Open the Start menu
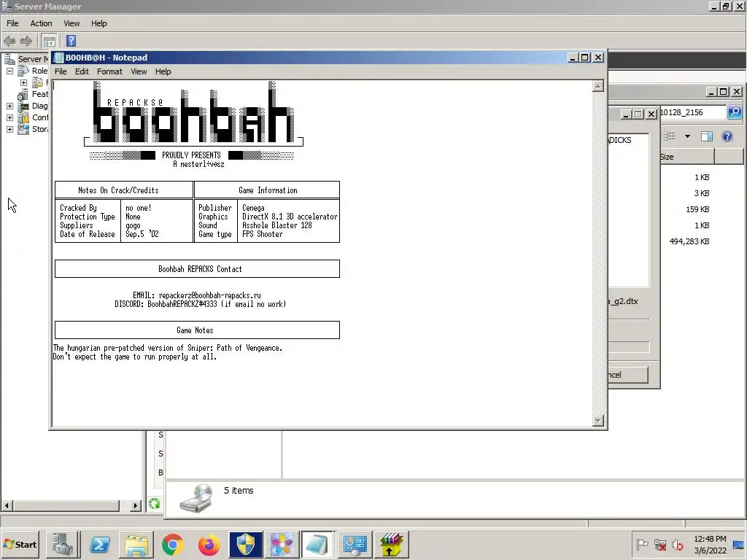The width and height of the screenshot is (747, 560). click(20, 544)
